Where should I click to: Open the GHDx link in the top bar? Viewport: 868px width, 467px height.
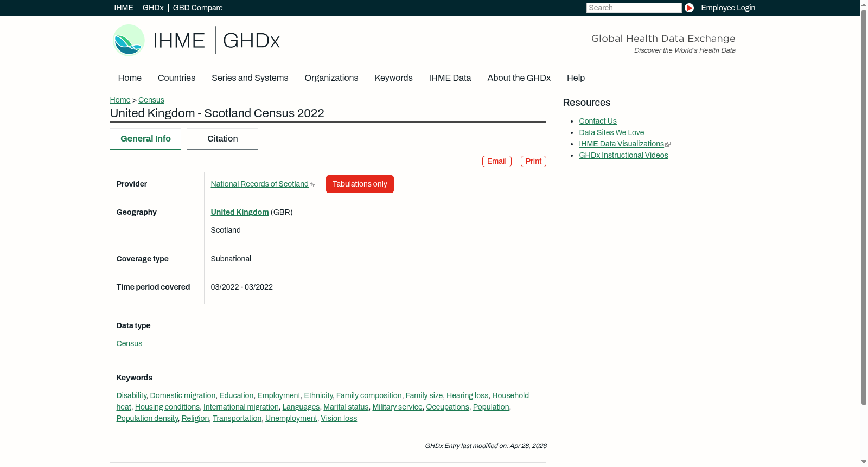pyautogui.click(x=153, y=8)
